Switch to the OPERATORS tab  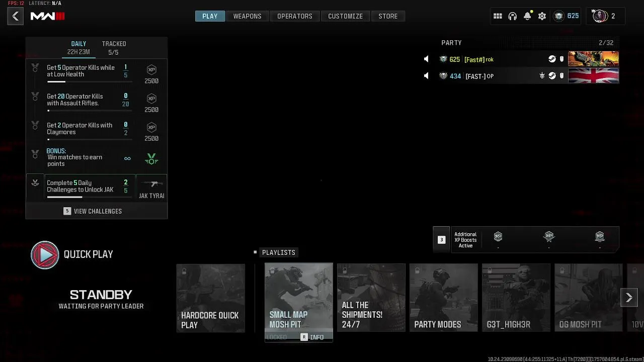pyautogui.click(x=295, y=16)
